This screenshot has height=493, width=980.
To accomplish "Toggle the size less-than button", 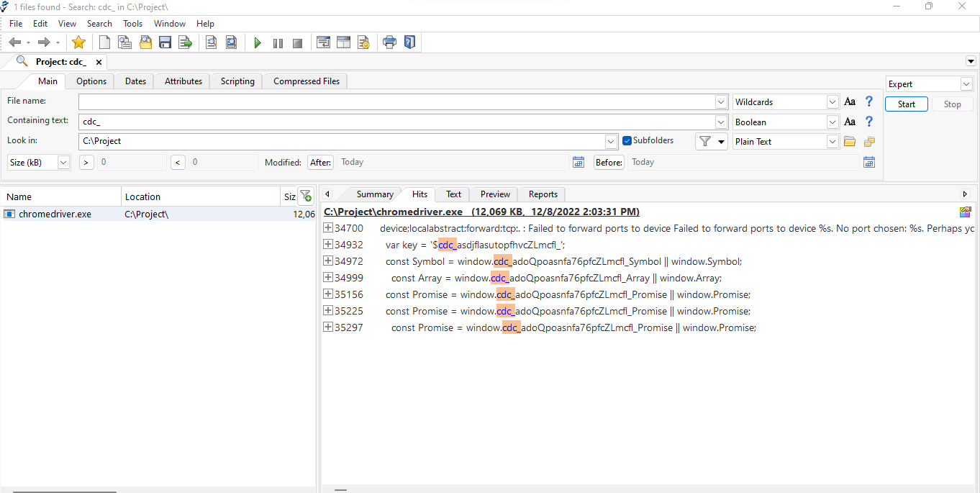I will (x=178, y=163).
